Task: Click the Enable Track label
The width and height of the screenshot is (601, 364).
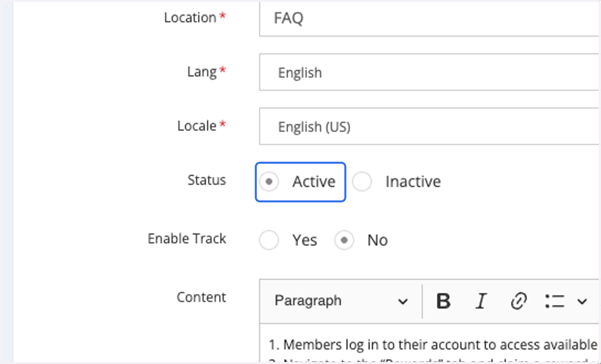Action: click(187, 239)
